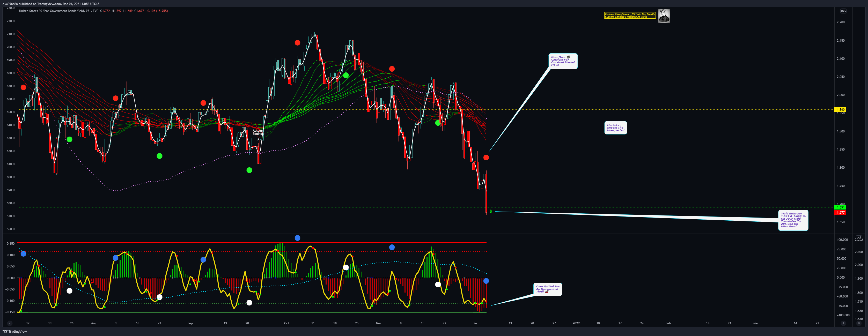The height and width of the screenshot is (336, 868).
Task: Click the green 1.691 price label
Action: tap(841, 207)
